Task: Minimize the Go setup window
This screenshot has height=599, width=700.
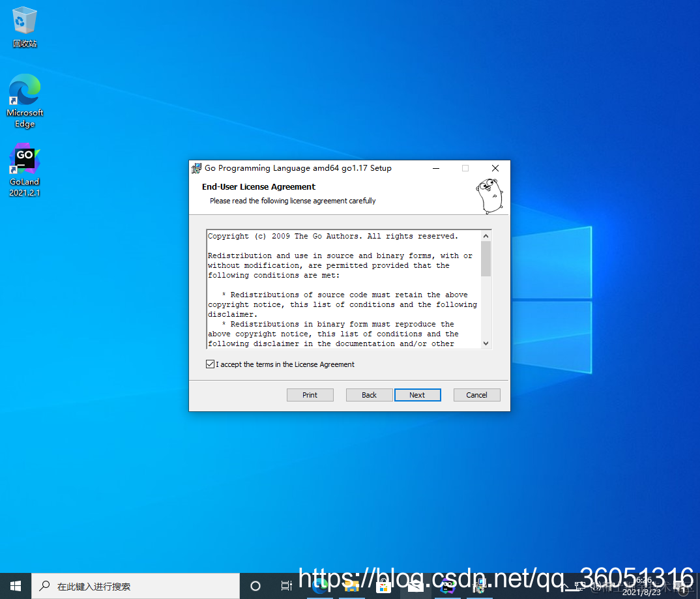Action: coord(436,168)
